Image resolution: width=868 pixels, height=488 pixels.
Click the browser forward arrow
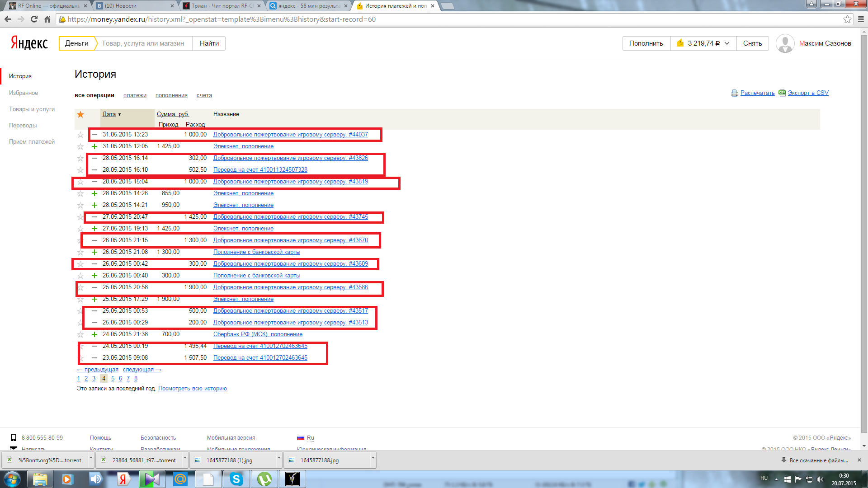[21, 19]
